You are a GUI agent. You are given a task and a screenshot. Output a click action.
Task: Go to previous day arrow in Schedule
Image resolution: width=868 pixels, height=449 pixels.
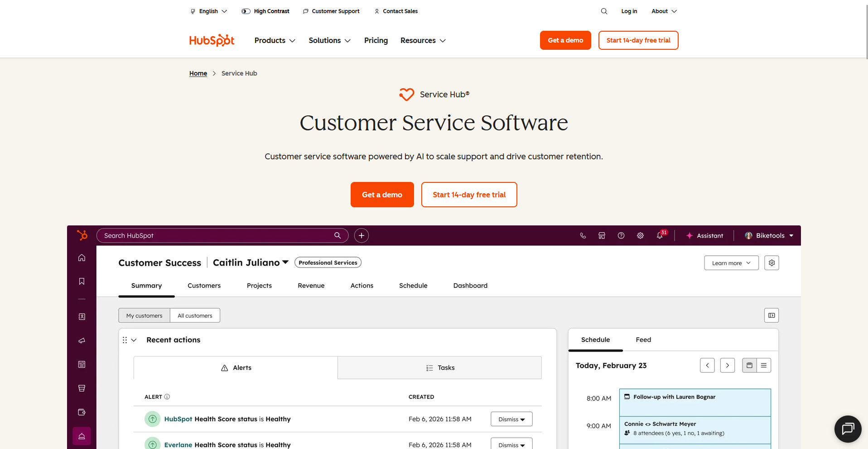point(707,365)
